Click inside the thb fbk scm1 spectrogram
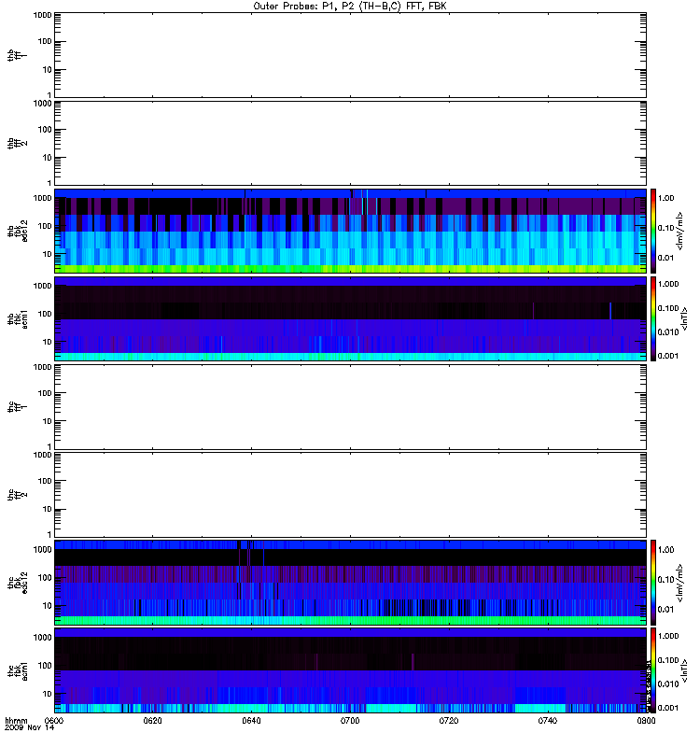Screen dimensions: 700x747 [x=350, y=318]
